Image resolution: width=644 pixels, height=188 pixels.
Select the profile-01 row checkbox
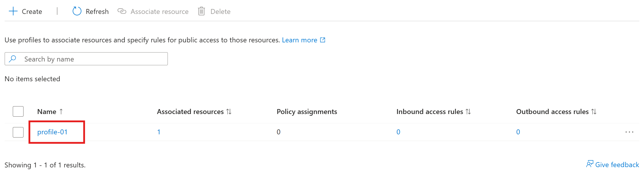coord(18,132)
